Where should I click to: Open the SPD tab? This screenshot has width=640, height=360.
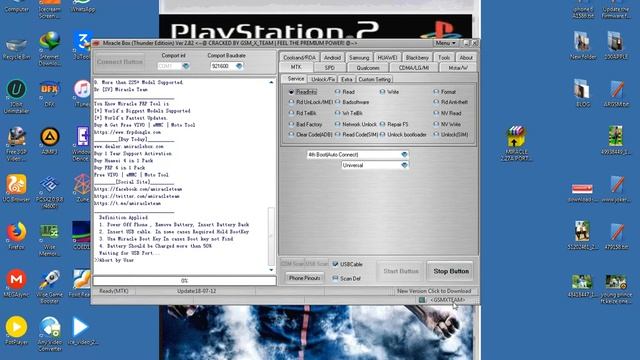[330, 68]
